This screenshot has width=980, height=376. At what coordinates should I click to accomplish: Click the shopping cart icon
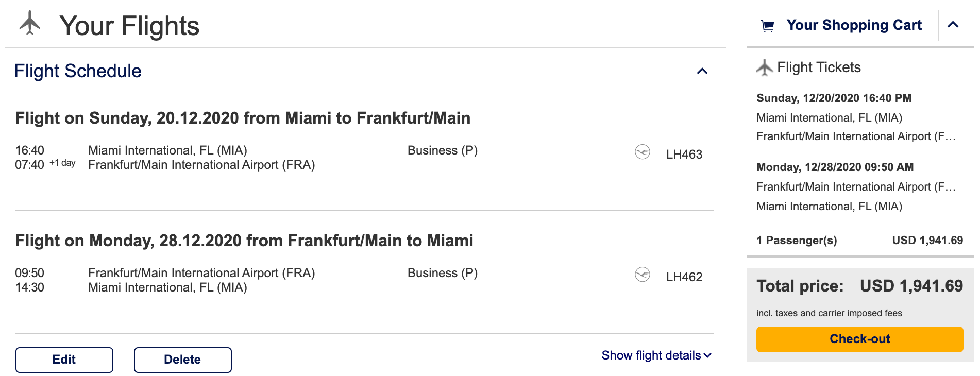767,26
